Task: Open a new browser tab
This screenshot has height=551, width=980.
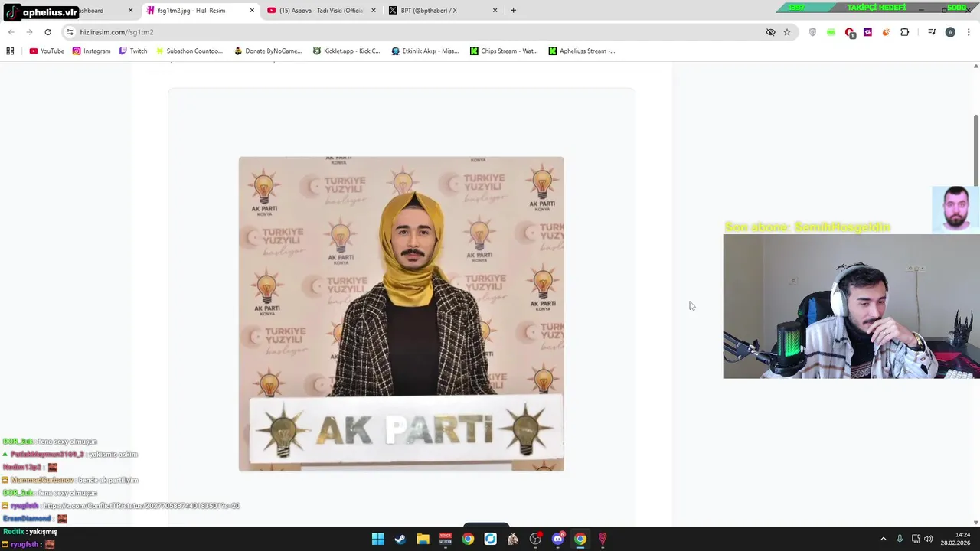Action: 513,11
